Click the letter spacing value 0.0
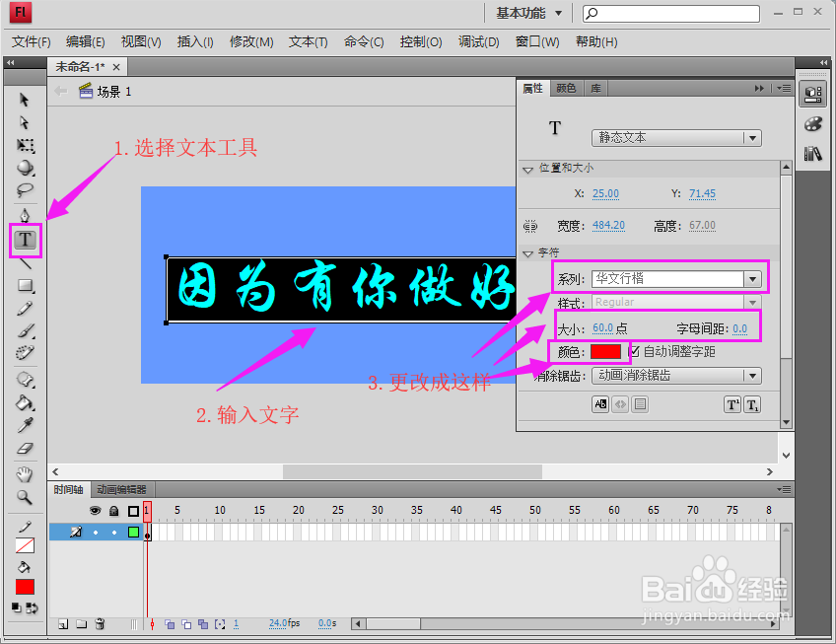This screenshot has height=644, width=836. point(740,328)
